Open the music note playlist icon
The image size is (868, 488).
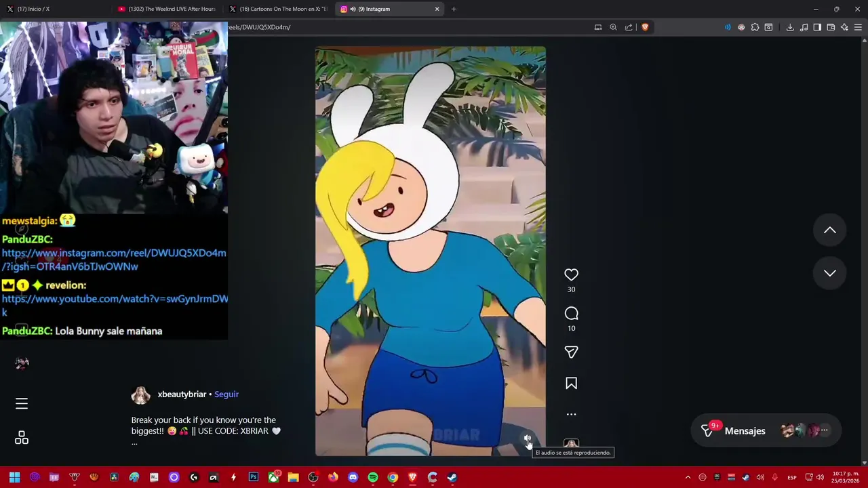pyautogui.click(x=804, y=27)
